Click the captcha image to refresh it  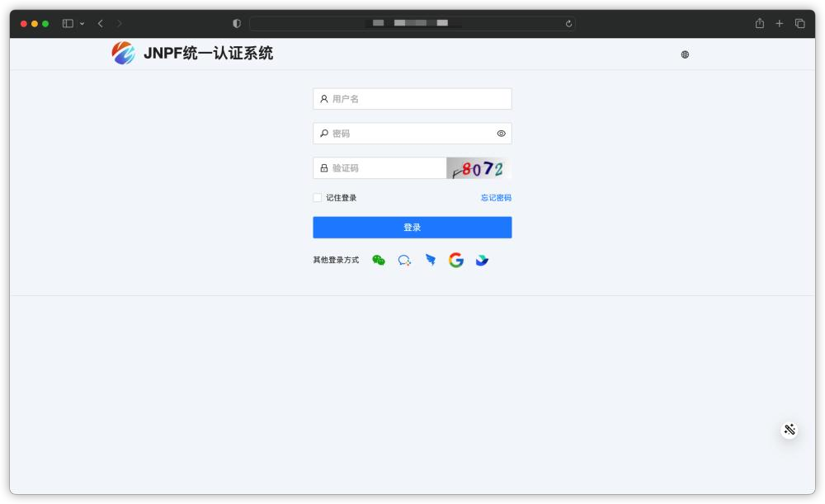tap(478, 167)
